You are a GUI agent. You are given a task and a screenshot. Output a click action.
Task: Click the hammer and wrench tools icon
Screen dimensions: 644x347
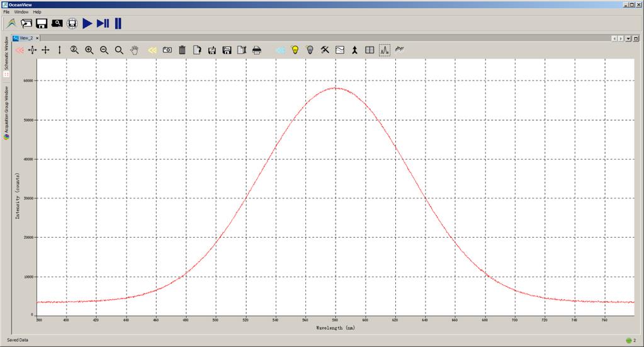tap(325, 50)
